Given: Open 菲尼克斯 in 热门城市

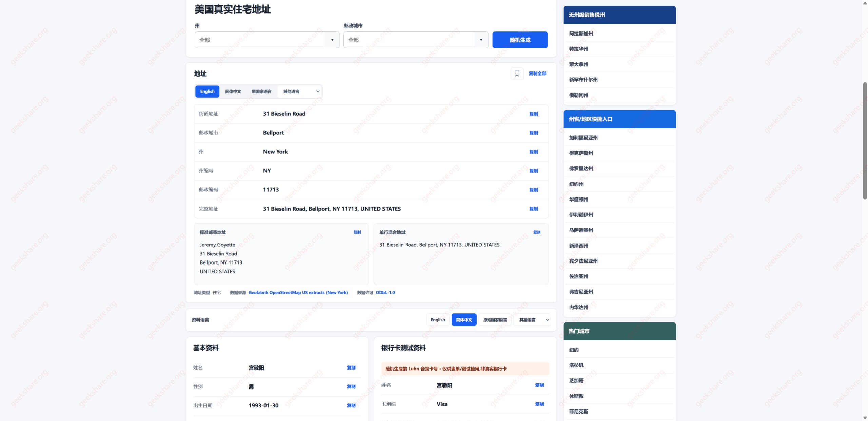Looking at the screenshot, I should pyautogui.click(x=578, y=412).
